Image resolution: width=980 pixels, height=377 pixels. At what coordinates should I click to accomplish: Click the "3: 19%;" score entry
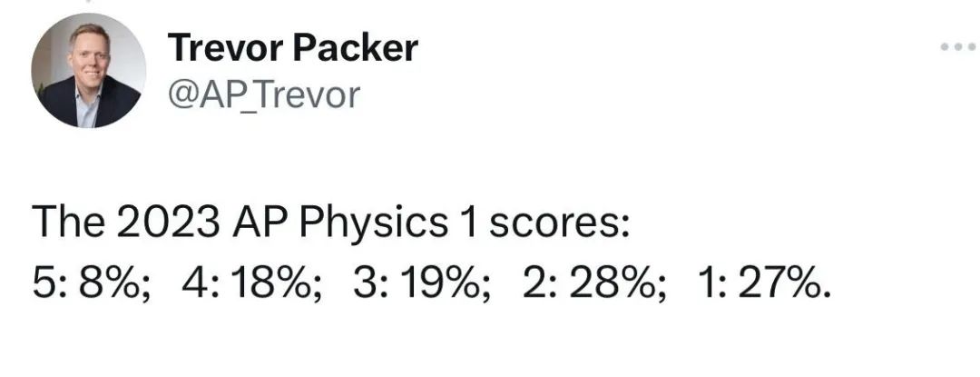(x=423, y=284)
